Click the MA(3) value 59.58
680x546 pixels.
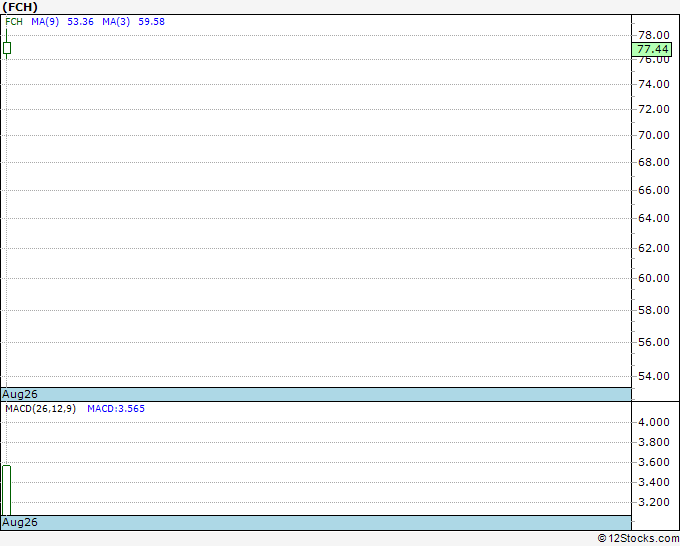pos(151,22)
